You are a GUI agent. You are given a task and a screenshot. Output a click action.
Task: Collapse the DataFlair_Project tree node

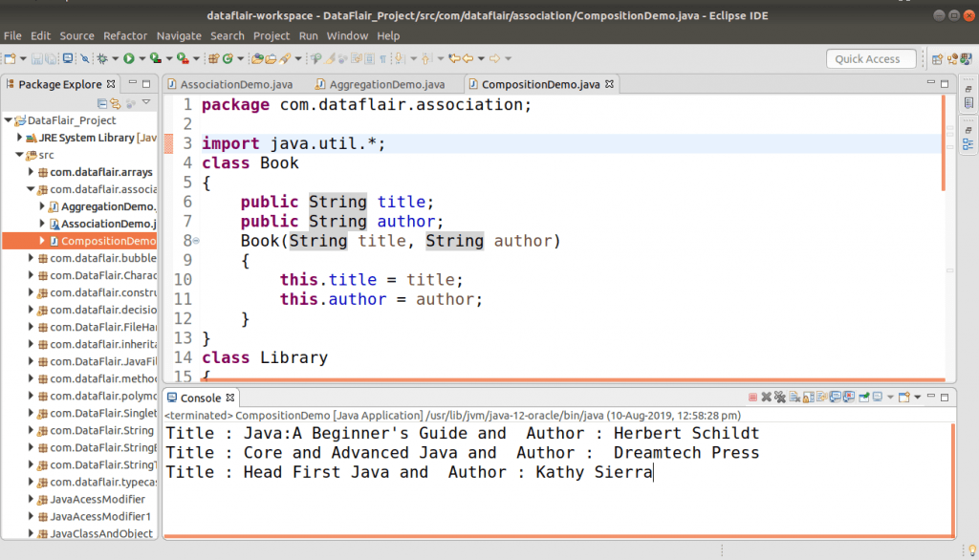coord(8,119)
